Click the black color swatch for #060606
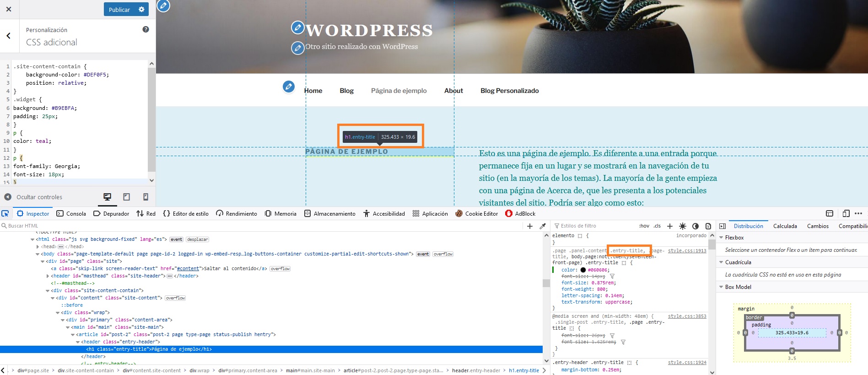Viewport: 868px width, 375px height. 583,270
